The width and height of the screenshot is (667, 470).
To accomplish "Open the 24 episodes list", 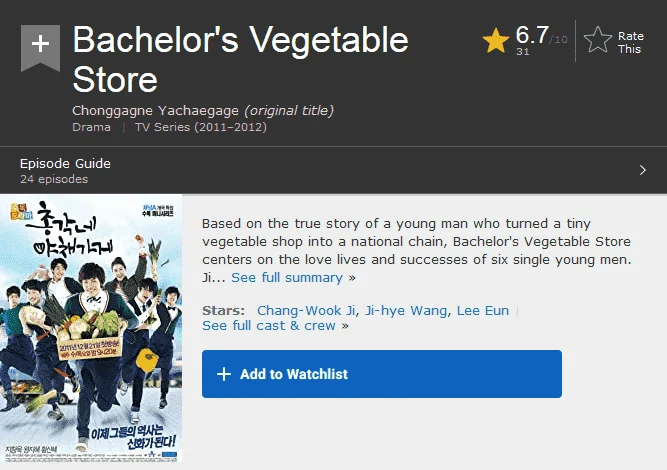I will click(54, 179).
